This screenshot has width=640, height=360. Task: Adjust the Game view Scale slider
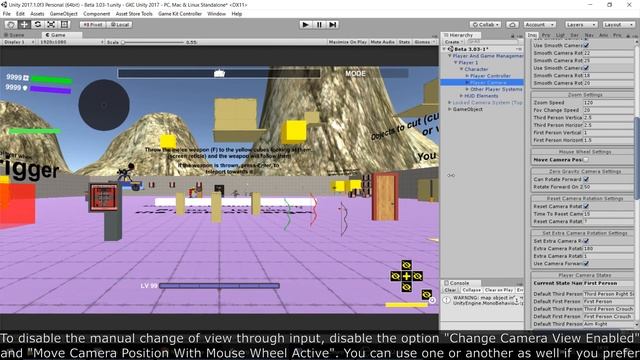[153, 42]
